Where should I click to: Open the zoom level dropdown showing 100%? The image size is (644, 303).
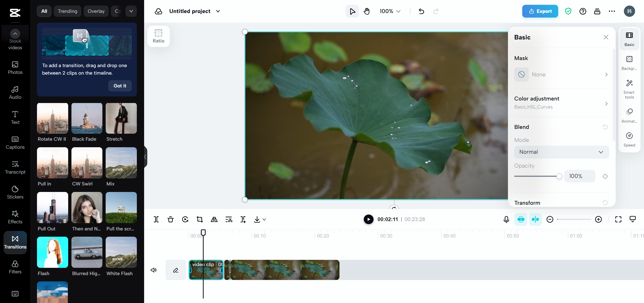389,11
